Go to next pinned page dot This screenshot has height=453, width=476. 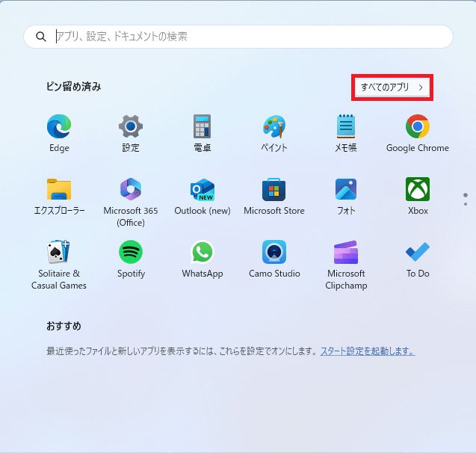point(466,204)
